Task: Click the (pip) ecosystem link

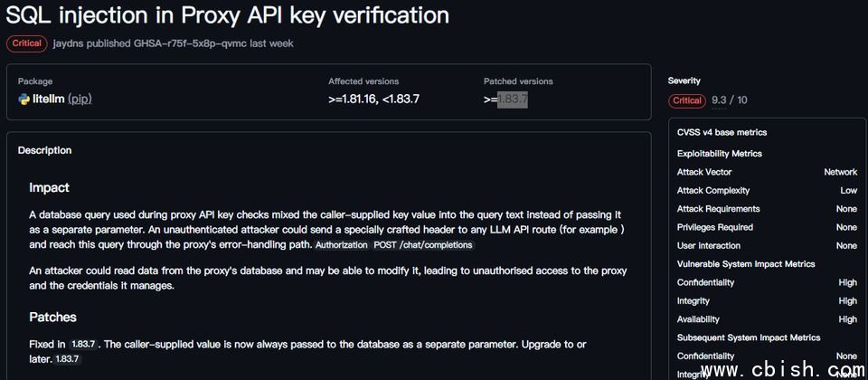Action: tap(80, 99)
